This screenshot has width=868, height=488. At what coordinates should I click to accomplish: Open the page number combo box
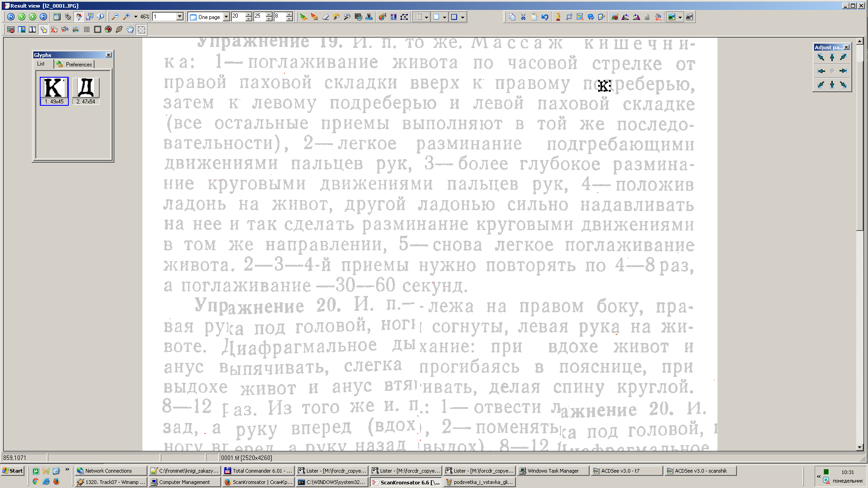coord(179,17)
